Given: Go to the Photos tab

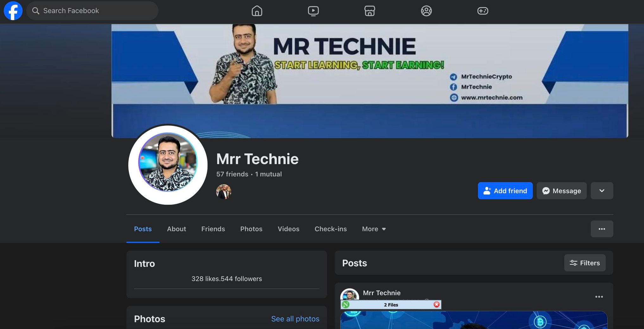Looking at the screenshot, I should click(251, 229).
